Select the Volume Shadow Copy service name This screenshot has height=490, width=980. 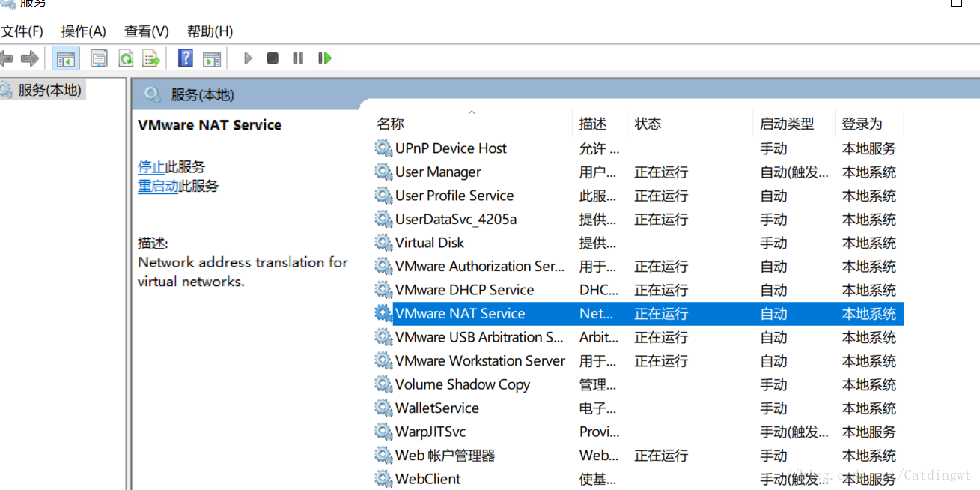(463, 384)
